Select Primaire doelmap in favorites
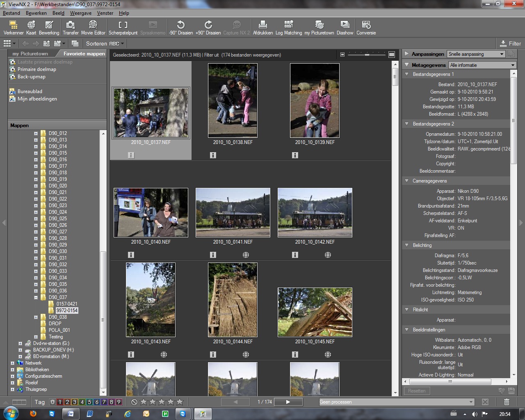 pos(37,69)
